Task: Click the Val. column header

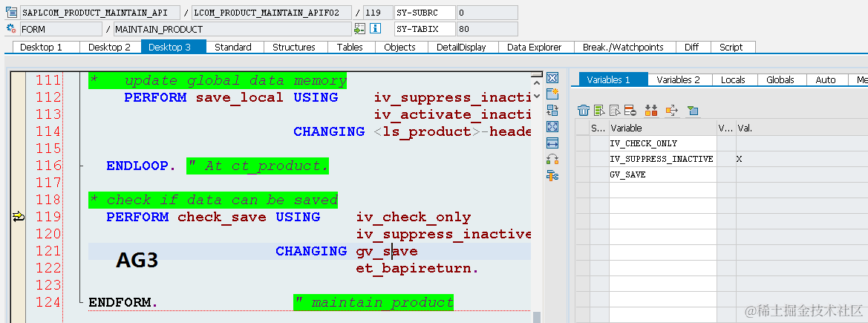Action: (x=802, y=128)
